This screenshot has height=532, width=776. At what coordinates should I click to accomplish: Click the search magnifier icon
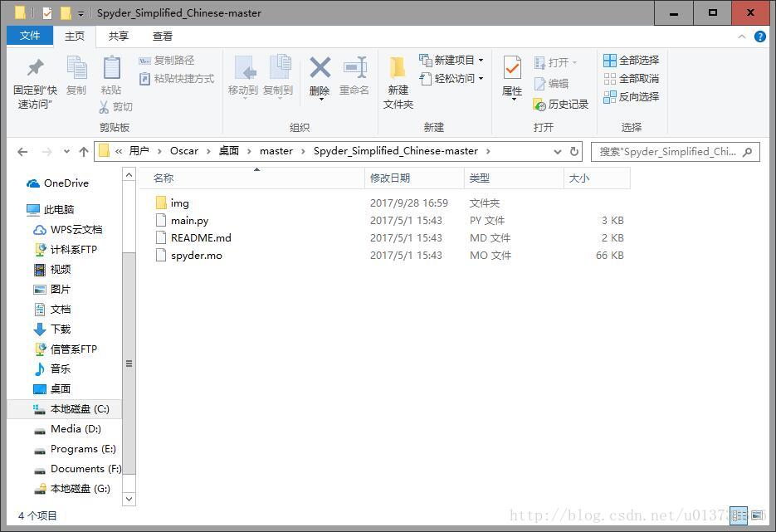coord(748,151)
